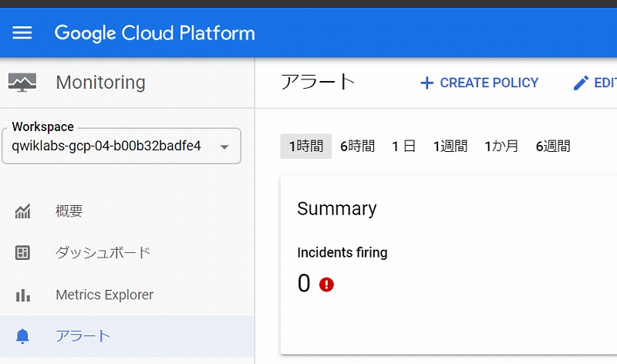Click the Metrics Explorer bar icon

coord(23,295)
